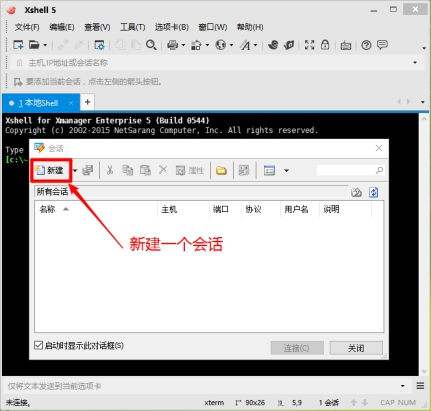This screenshot has height=411, width=431.
Task: Click the yellow new folder icon
Action: click(x=221, y=171)
